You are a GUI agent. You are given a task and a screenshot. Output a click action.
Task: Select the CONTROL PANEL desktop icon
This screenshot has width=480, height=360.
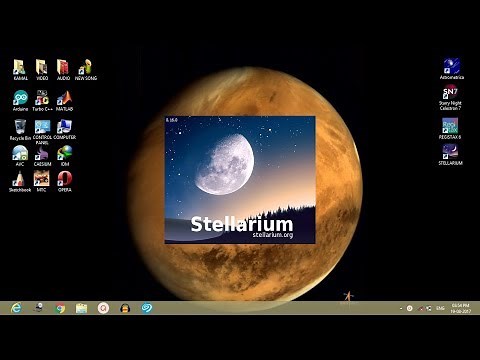pyautogui.click(x=42, y=132)
